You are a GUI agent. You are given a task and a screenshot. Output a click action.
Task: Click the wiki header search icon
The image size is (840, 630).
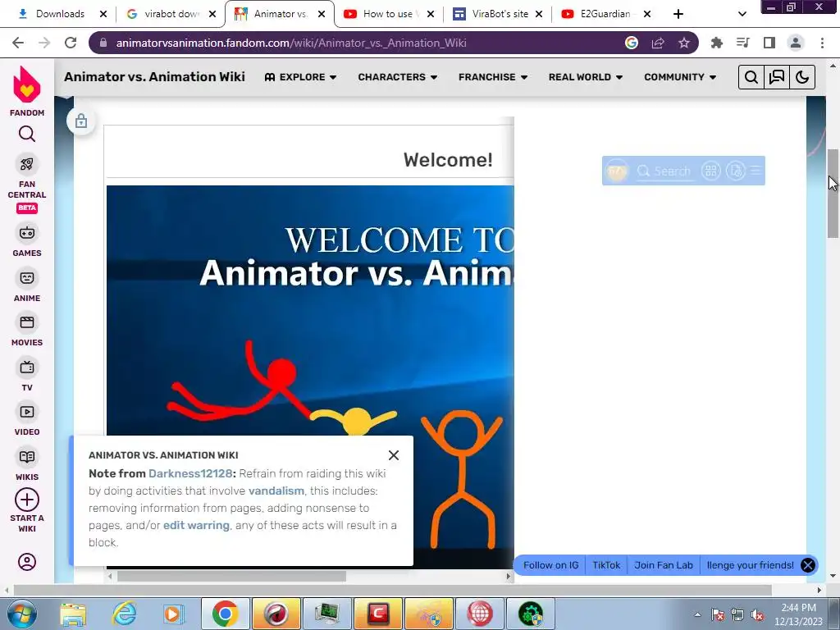(x=751, y=77)
